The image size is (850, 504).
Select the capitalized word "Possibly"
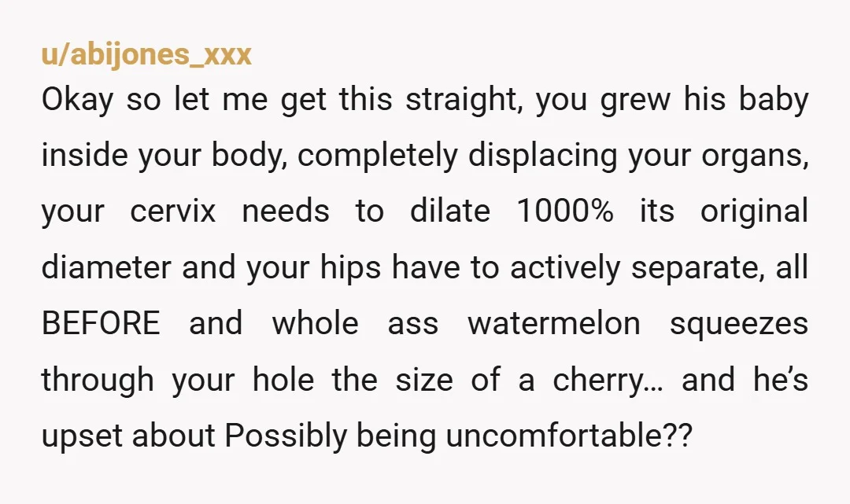pos(286,436)
